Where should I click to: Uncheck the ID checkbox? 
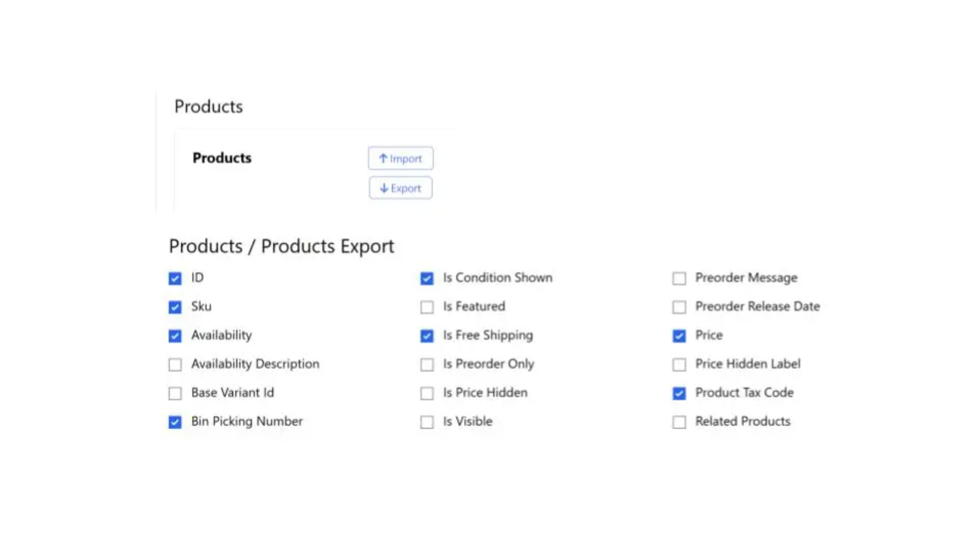click(x=175, y=278)
